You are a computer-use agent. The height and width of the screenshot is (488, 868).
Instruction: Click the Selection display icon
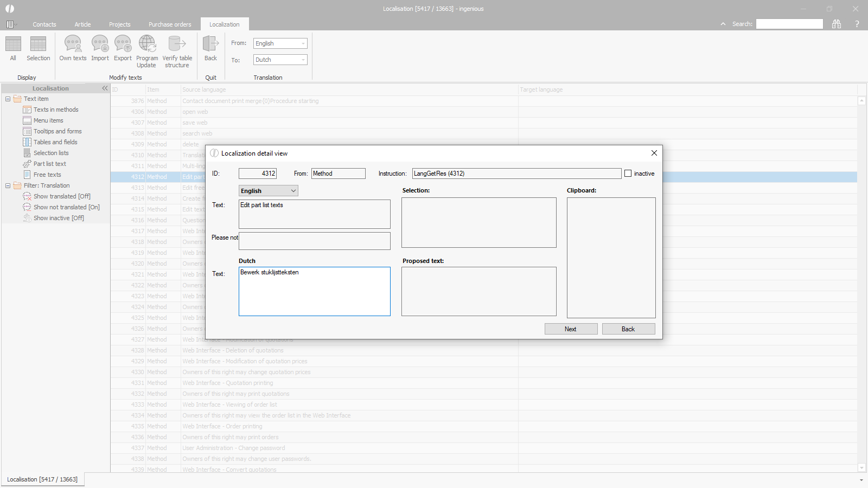[38, 44]
